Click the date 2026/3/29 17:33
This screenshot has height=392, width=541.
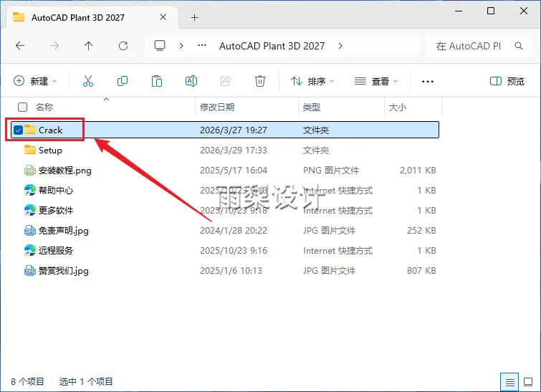(234, 150)
